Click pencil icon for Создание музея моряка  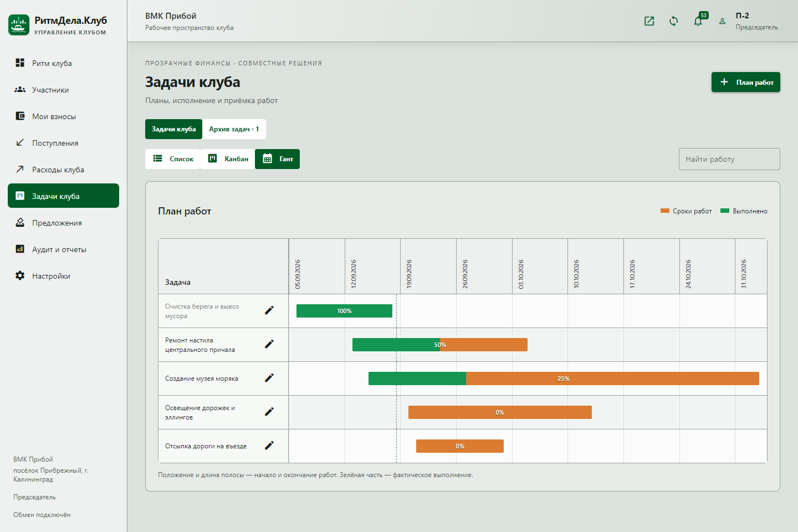click(269, 378)
